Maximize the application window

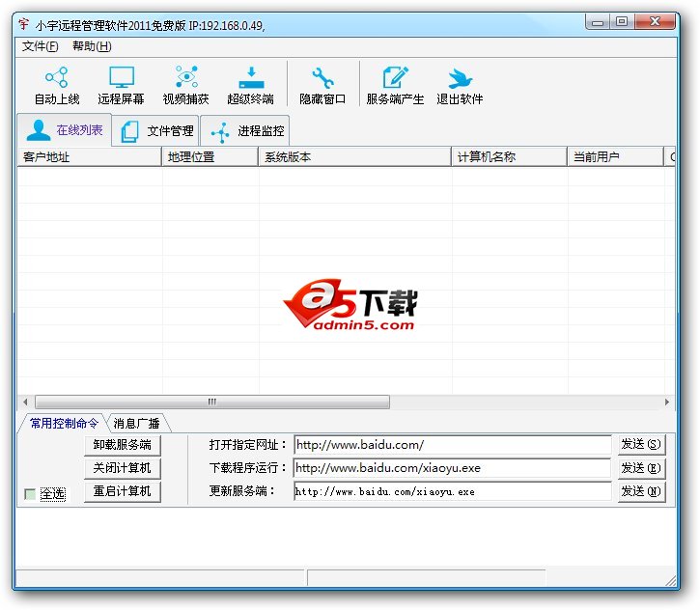coord(622,22)
